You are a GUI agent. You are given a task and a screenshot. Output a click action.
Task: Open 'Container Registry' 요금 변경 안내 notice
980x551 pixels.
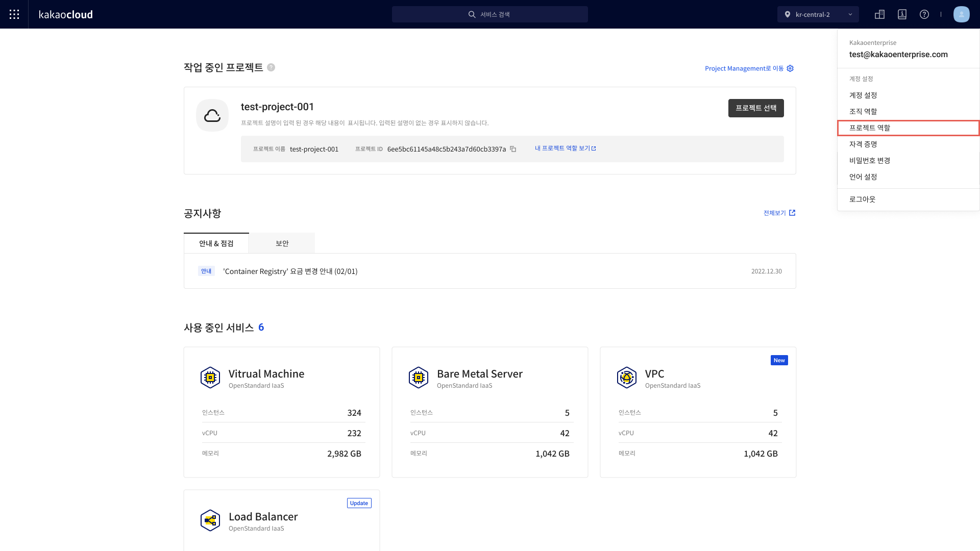[290, 271]
